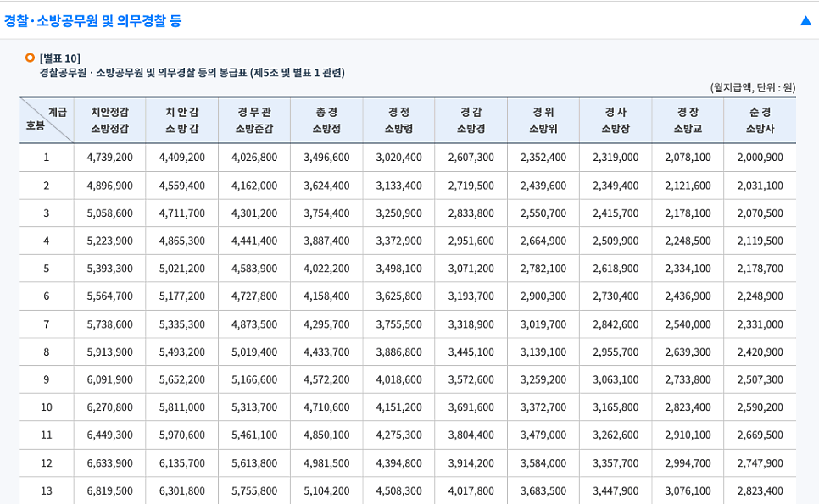Click the (월지급액, 단위 : 원) note
This screenshot has height=504, width=819.
(753, 87)
